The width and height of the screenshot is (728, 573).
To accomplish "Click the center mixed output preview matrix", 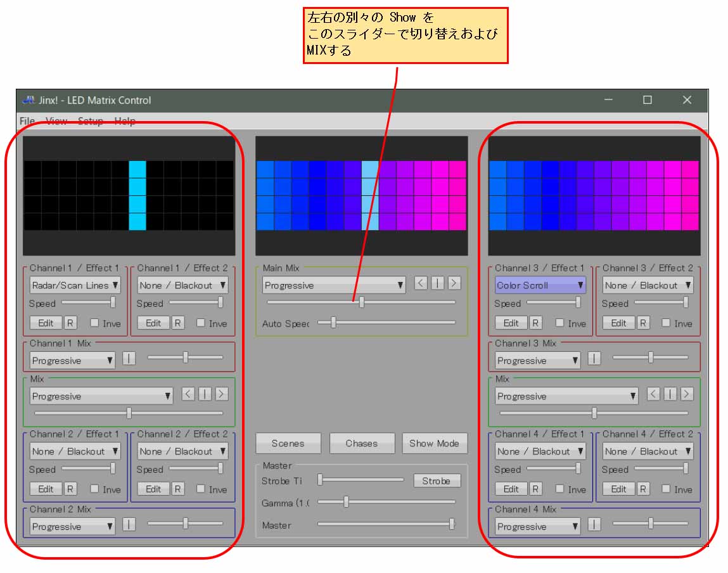I will pos(361,195).
